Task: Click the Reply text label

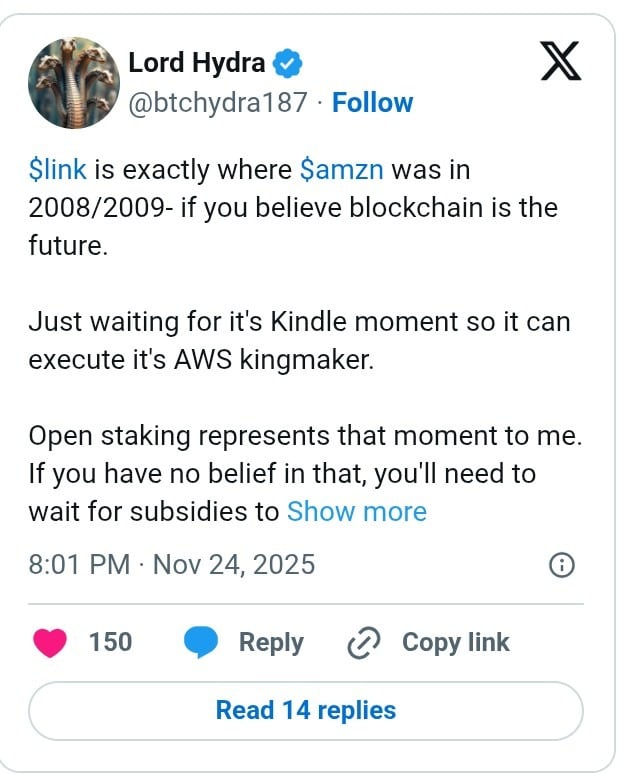Action: click(271, 642)
